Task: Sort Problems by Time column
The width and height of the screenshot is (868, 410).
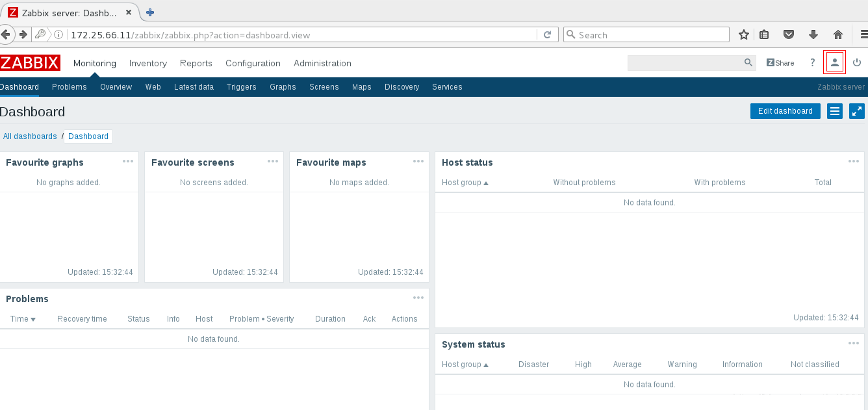Action: click(x=23, y=319)
